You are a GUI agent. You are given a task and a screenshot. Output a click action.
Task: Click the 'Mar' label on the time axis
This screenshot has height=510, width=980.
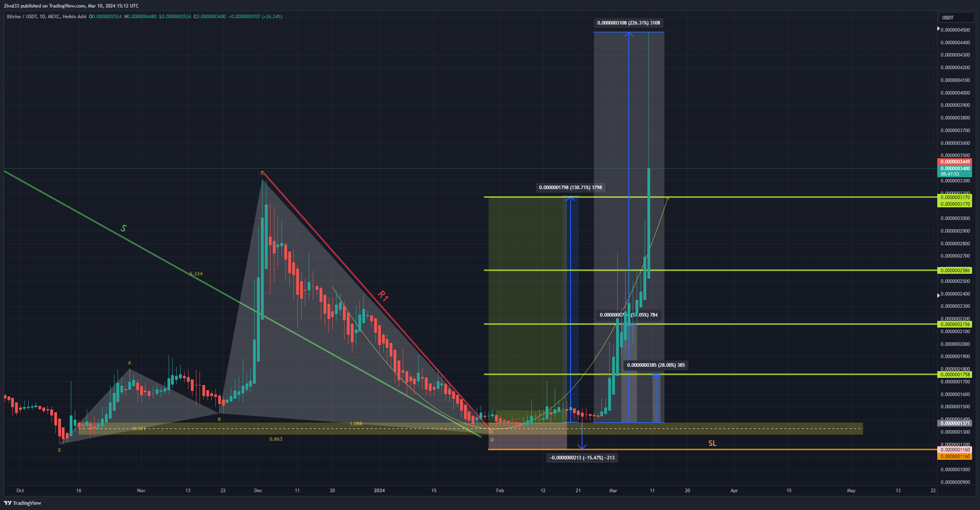613,491
